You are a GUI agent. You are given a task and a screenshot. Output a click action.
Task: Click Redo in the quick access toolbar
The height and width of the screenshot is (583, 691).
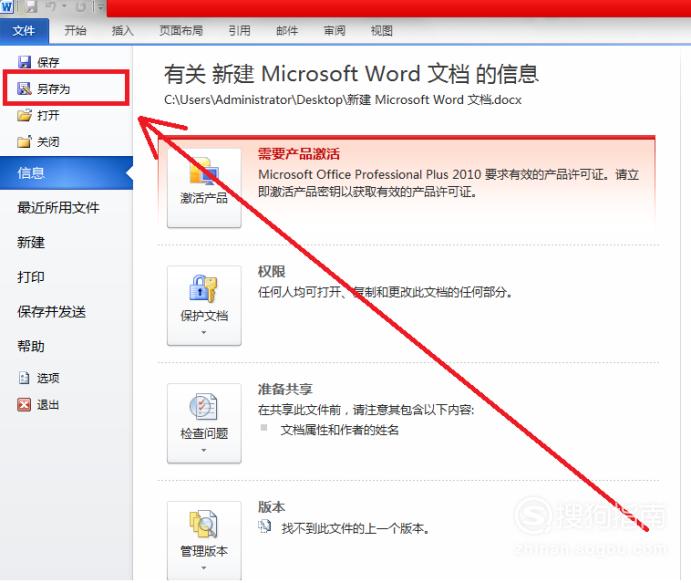point(82,7)
